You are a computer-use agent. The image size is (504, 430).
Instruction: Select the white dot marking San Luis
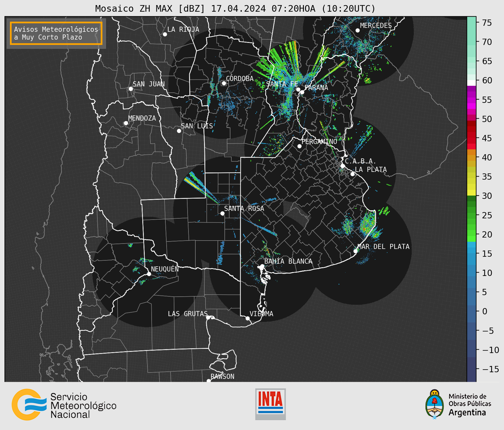pyautogui.click(x=179, y=131)
